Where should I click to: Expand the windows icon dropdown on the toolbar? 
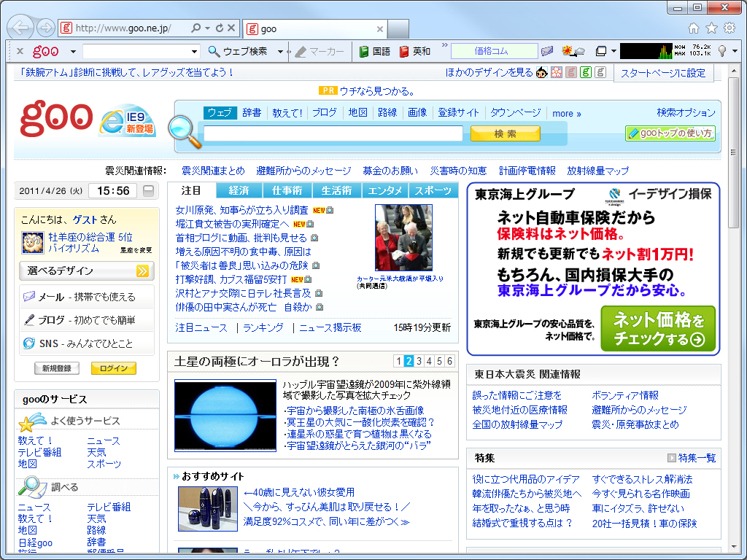coord(614,52)
